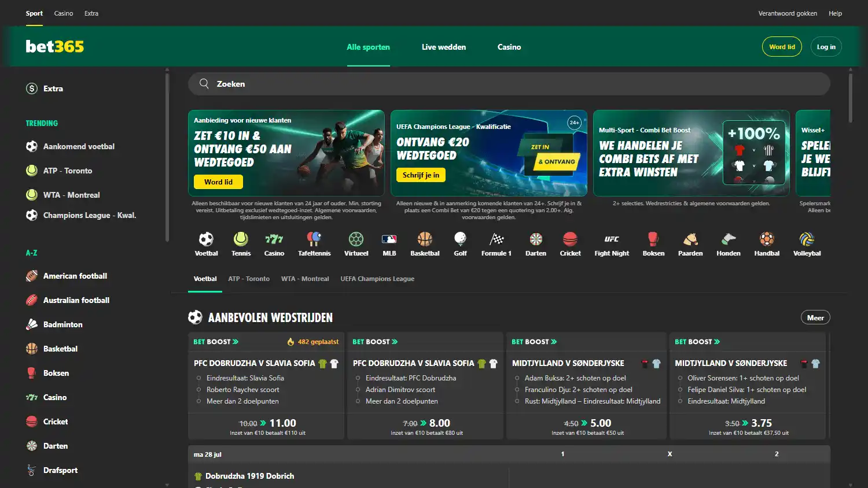Viewport: 868px width, 488px height.
Task: Select Basketbal in sidebar A-Z list
Action: tap(52, 349)
